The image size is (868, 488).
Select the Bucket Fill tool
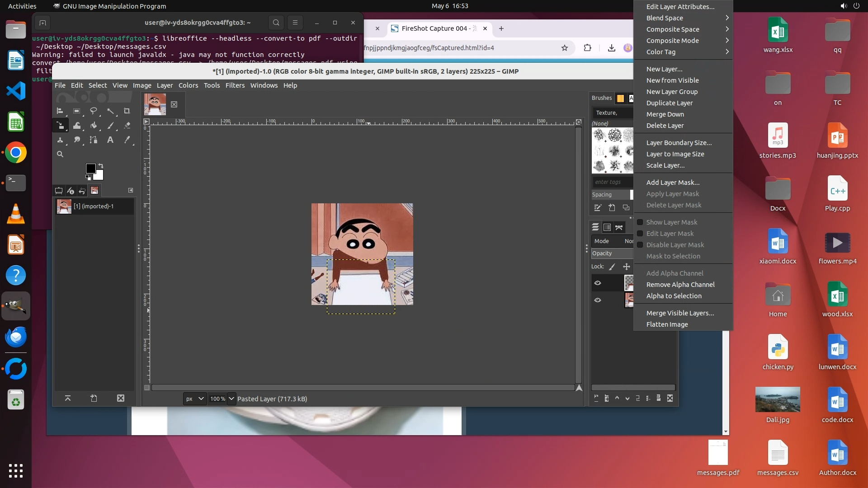tap(94, 126)
